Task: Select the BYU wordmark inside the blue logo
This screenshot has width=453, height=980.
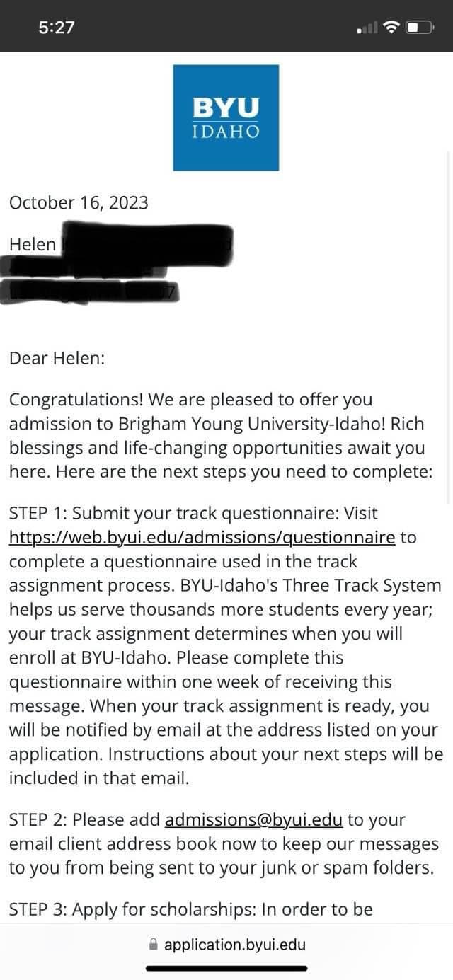Action: coord(225,108)
